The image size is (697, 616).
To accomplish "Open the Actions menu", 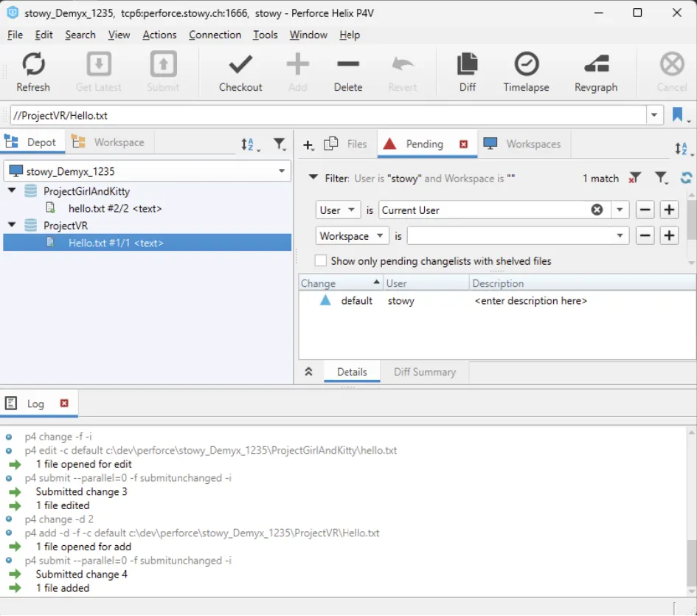I will coord(159,35).
